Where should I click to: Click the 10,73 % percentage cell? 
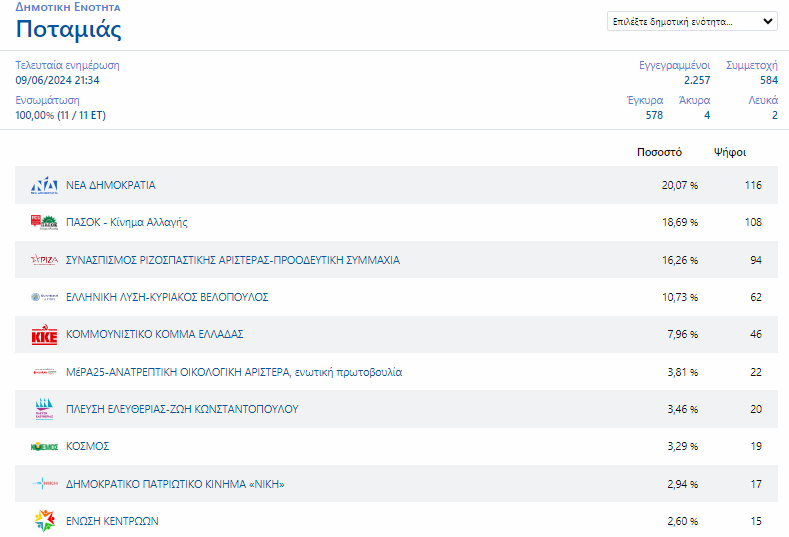(680, 297)
